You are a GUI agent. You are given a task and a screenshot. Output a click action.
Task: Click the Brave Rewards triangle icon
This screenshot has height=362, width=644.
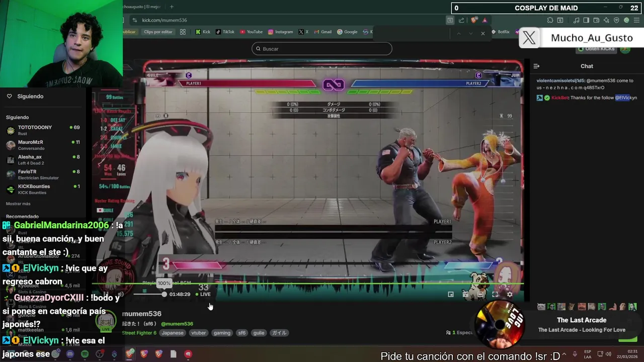click(485, 20)
